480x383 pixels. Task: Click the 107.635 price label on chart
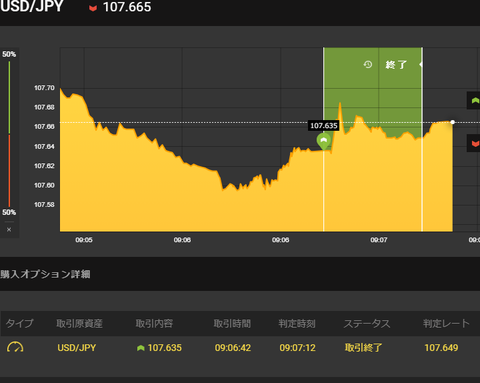tap(324, 126)
